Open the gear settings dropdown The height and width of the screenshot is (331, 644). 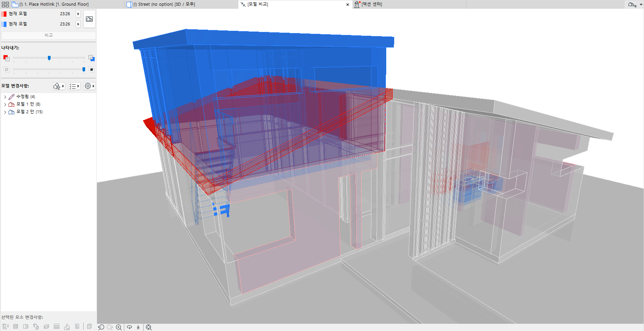point(89,86)
